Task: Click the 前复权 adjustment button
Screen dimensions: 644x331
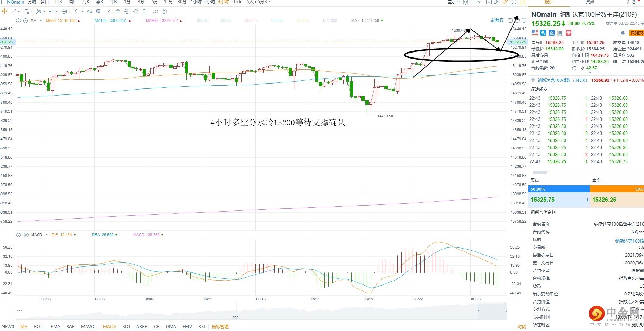Action: point(497,20)
